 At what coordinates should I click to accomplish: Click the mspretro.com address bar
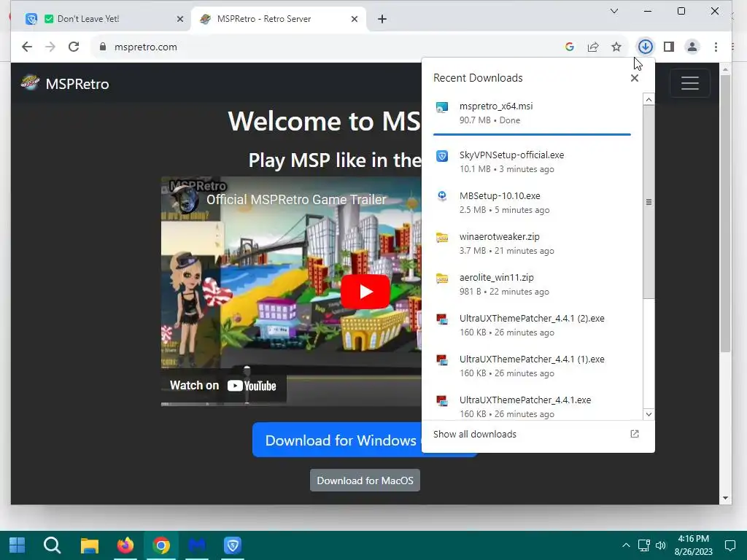pos(324,47)
